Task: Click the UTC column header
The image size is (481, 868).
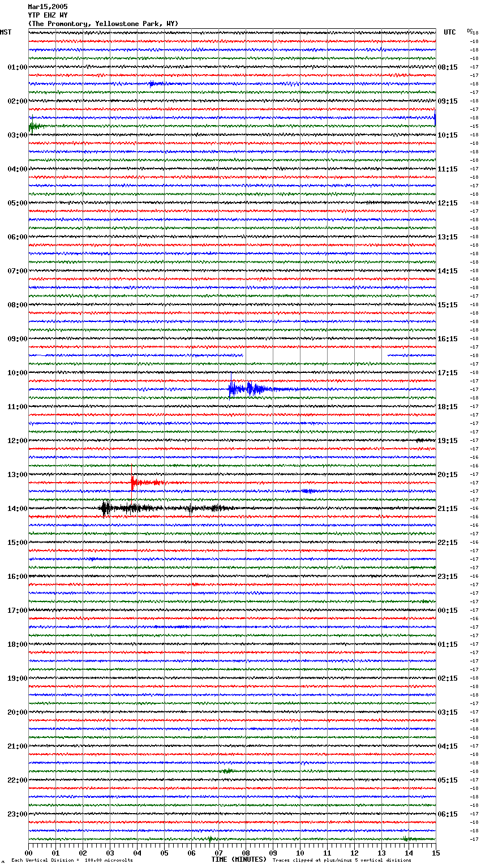Action: (449, 32)
